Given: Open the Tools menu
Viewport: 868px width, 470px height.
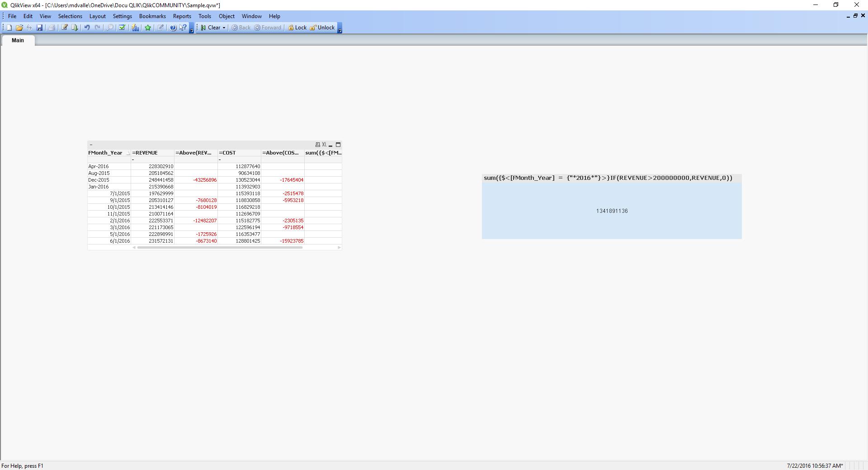Looking at the screenshot, I should [x=205, y=16].
